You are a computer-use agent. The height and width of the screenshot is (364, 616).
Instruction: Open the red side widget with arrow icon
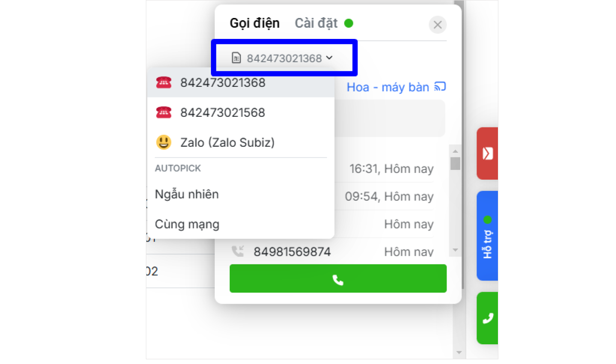pos(487,153)
